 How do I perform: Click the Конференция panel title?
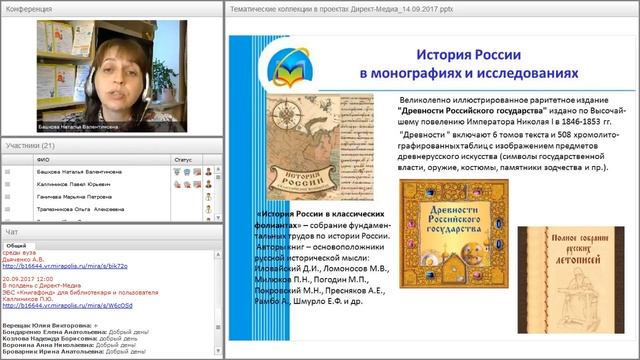[x=29, y=9]
